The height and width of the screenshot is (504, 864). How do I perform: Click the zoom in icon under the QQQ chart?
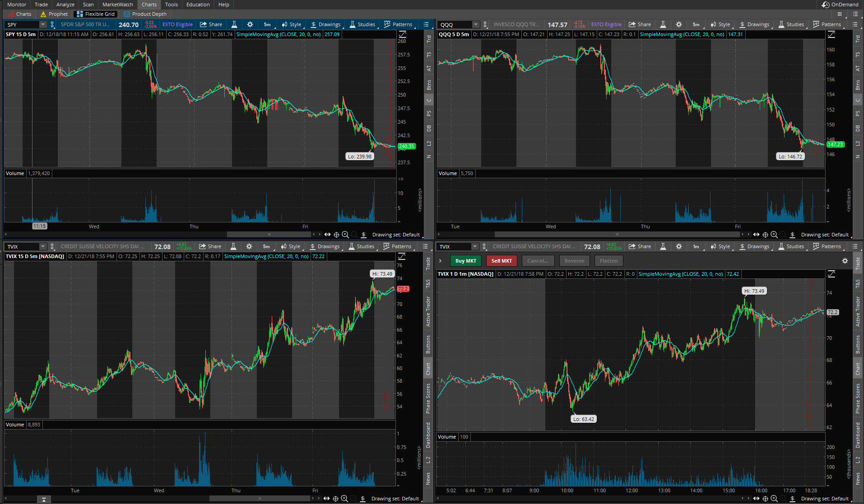[774, 235]
